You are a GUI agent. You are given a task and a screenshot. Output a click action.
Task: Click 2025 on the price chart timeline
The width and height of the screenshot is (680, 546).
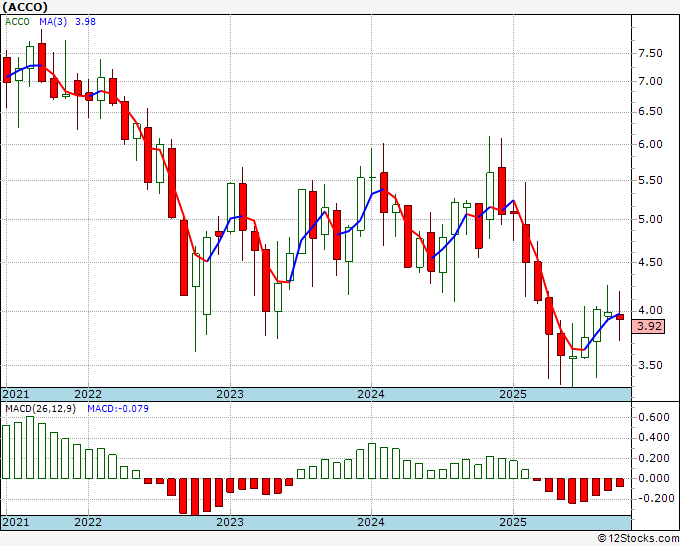(x=513, y=394)
